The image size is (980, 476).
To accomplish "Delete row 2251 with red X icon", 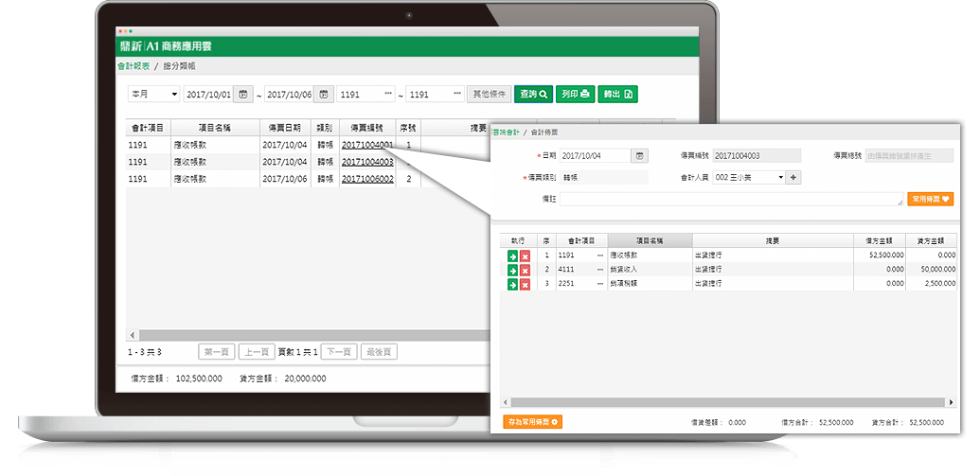I will click(525, 284).
